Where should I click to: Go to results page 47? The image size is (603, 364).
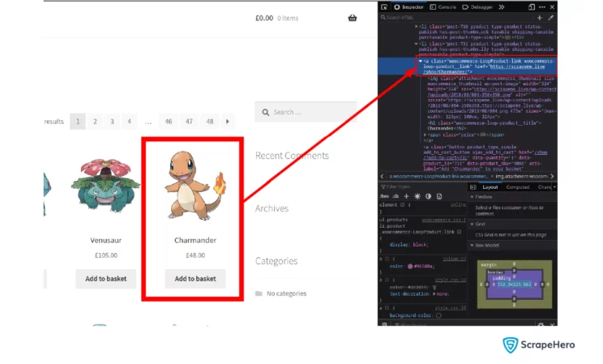pos(189,122)
